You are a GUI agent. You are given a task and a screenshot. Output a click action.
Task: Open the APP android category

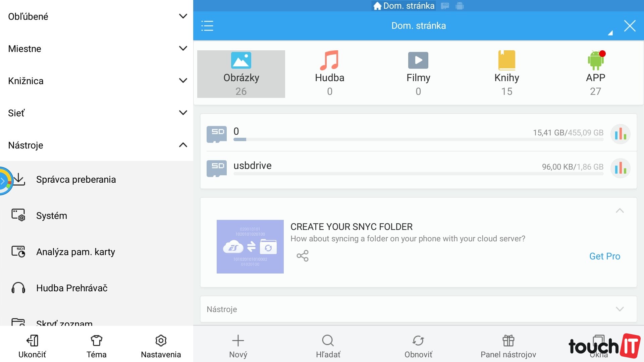(x=595, y=74)
